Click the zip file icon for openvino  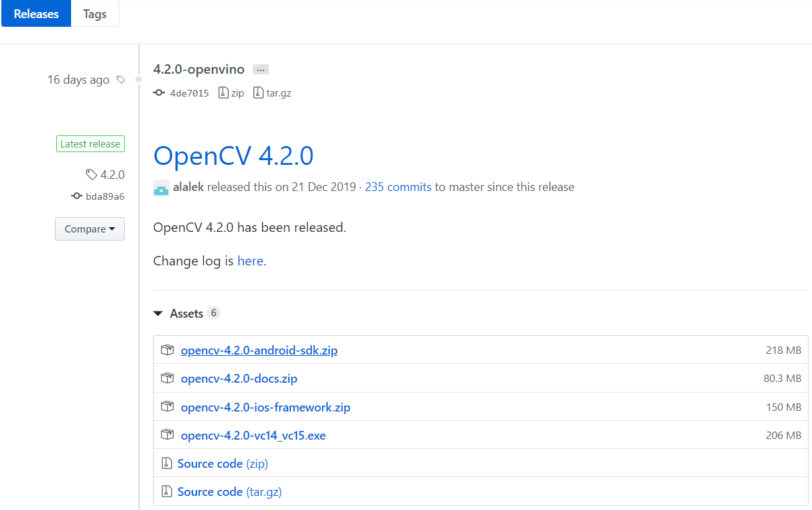click(223, 93)
